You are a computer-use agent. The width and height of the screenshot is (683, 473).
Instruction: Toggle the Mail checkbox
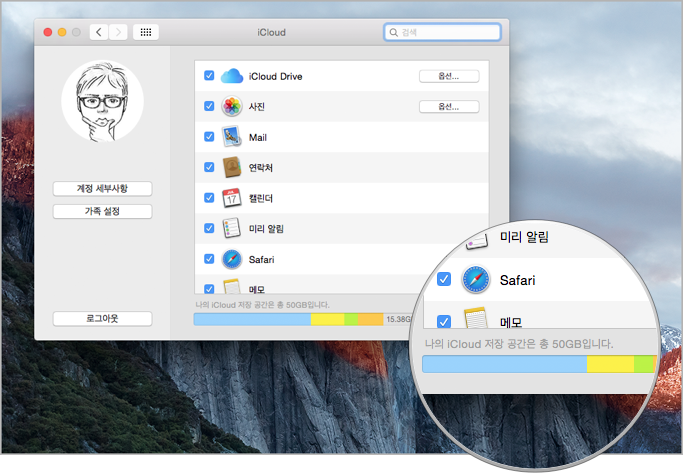(209, 137)
